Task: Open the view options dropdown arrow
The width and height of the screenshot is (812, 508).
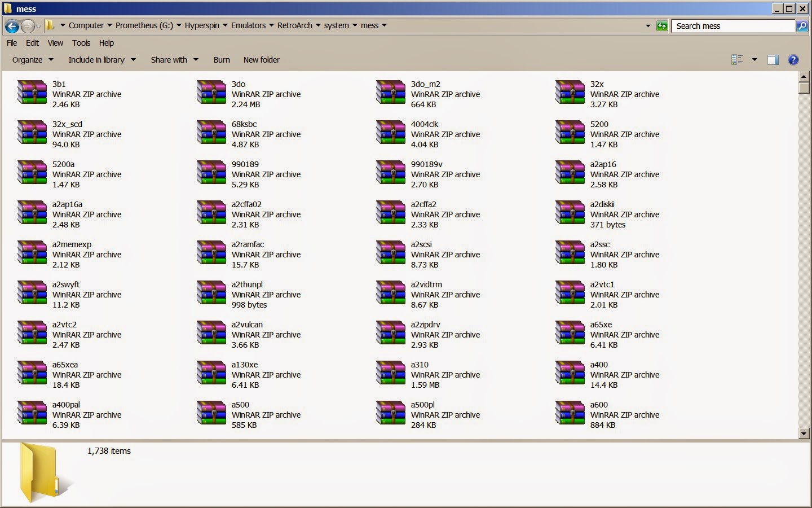Action: 754,60
